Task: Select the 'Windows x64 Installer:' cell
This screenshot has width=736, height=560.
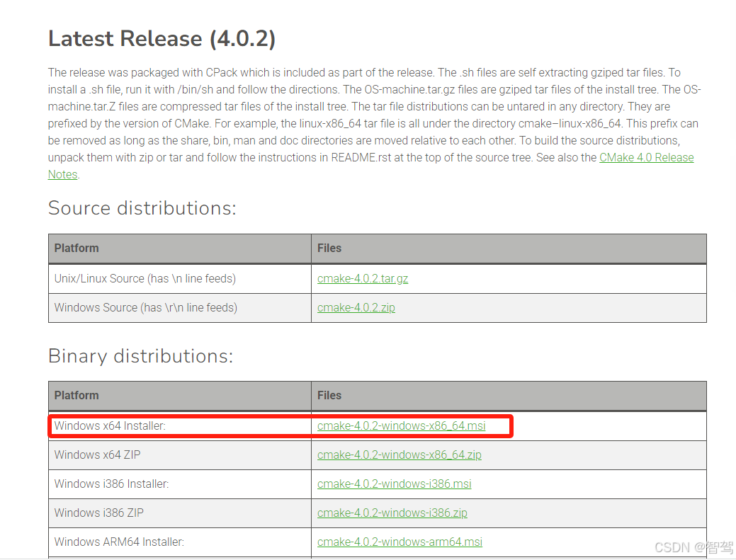Action: tap(180, 426)
